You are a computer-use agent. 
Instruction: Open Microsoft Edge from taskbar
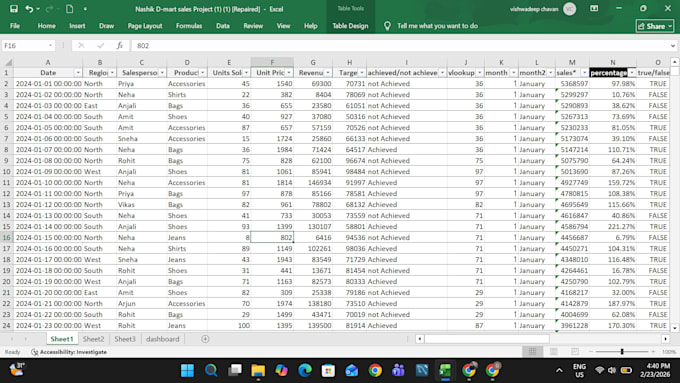pyautogui.click(x=305, y=370)
